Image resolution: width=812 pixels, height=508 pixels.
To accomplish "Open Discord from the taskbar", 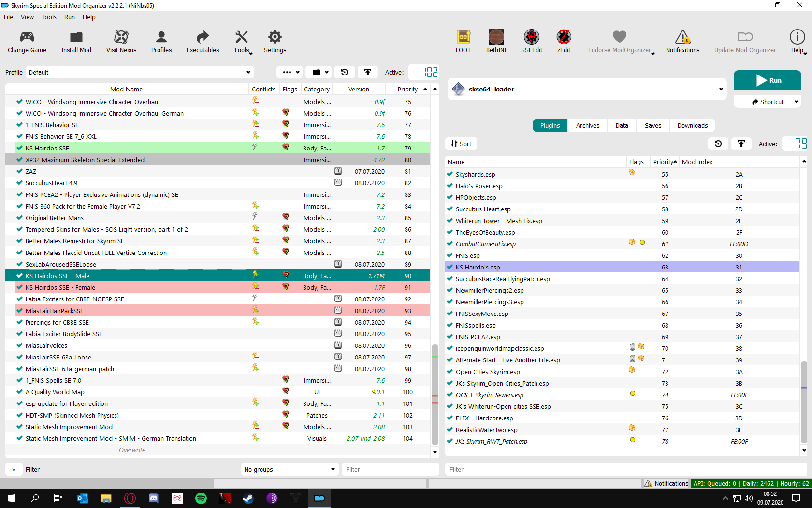I will pyautogui.click(x=154, y=498).
